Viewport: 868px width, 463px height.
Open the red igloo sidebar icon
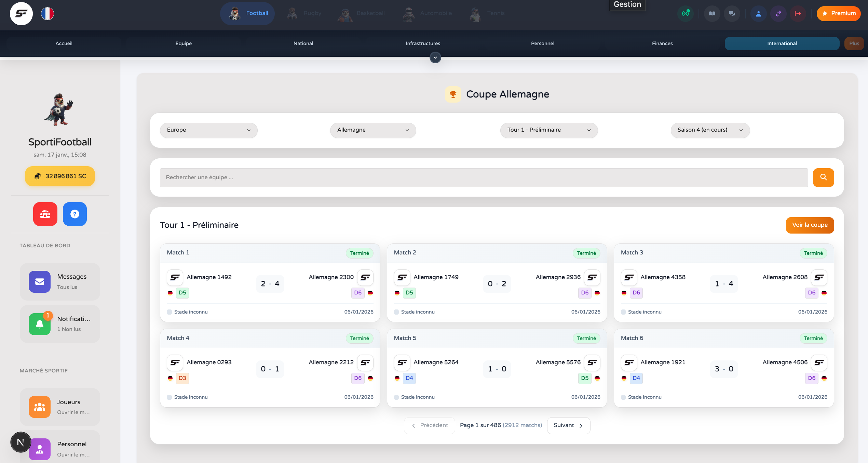(45, 214)
